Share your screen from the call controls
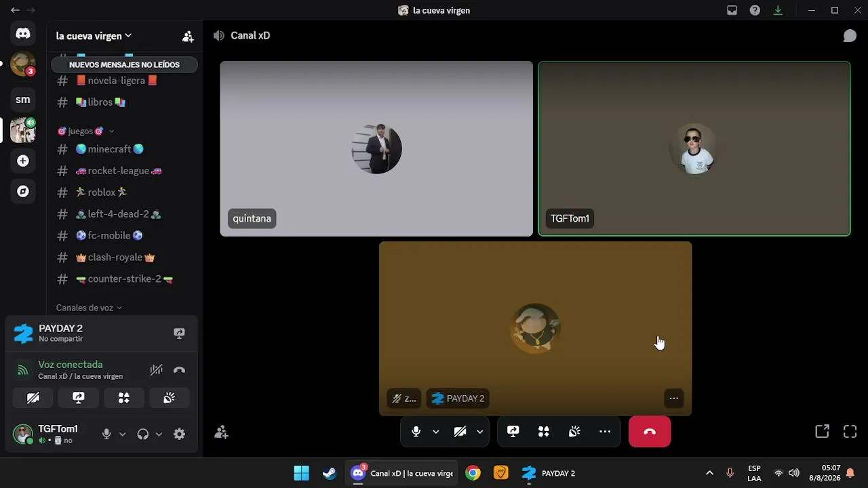 [x=513, y=432]
